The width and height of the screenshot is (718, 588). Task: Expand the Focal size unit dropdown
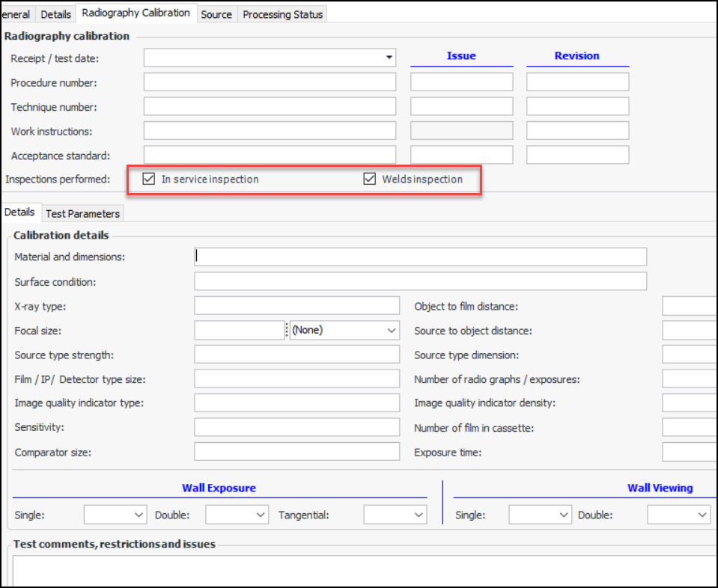392,330
